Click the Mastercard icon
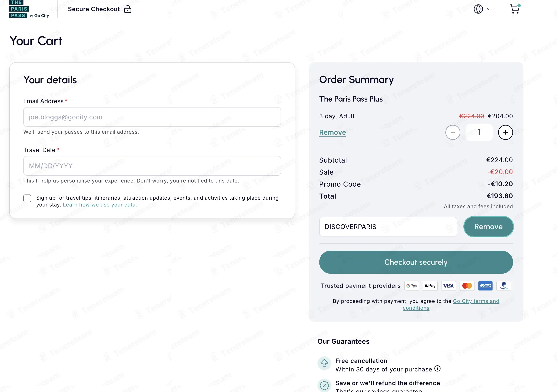The image size is (557, 392). pyautogui.click(x=467, y=286)
